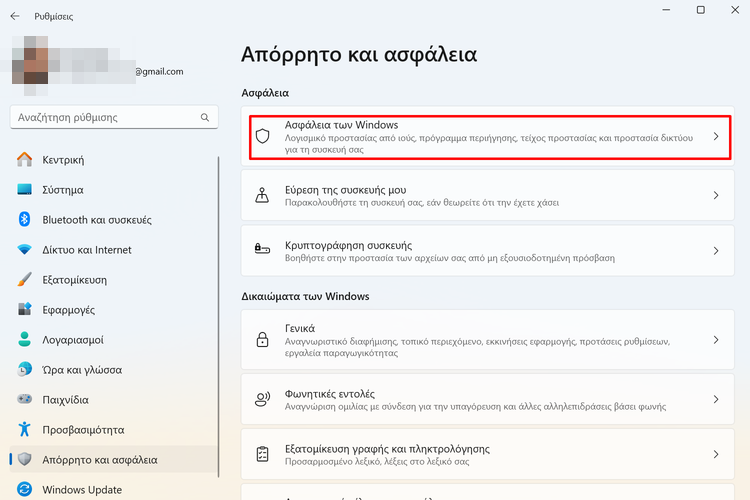Click the Σύστημα monitor icon
Screen dimensions: 750x500
[x=24, y=189]
